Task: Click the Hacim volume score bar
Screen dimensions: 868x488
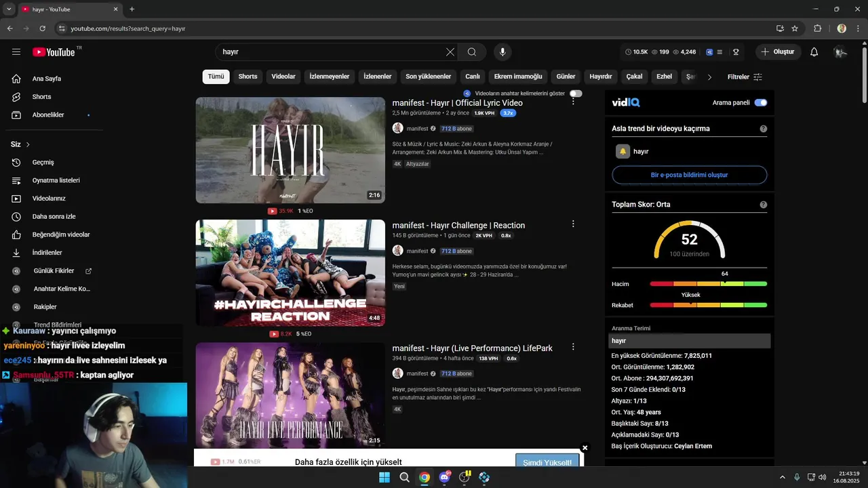Action: tap(708, 284)
